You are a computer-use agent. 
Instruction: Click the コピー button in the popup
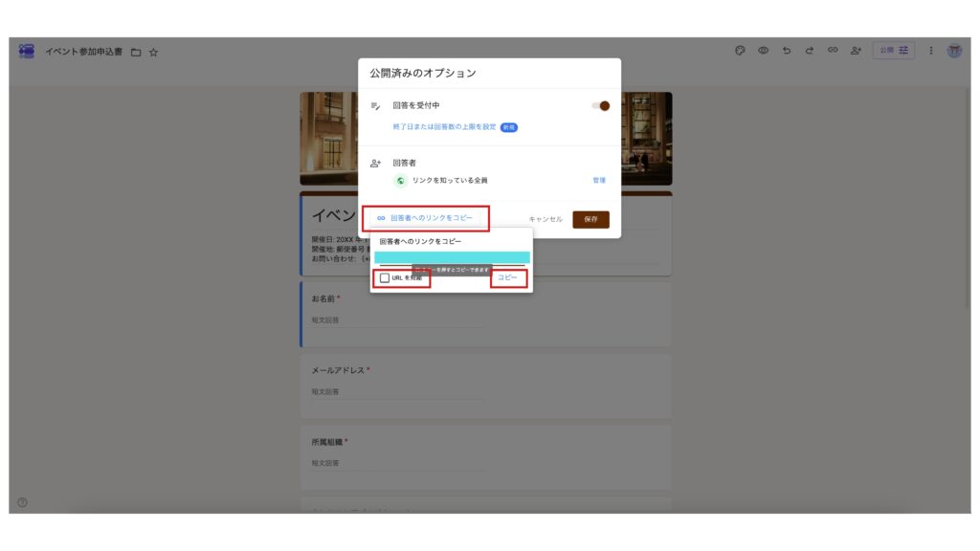507,277
